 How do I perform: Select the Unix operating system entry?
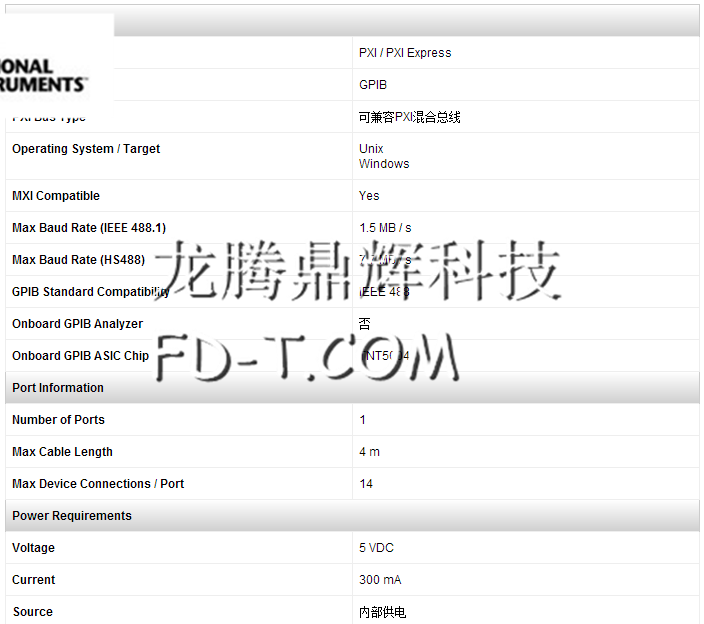(x=371, y=149)
